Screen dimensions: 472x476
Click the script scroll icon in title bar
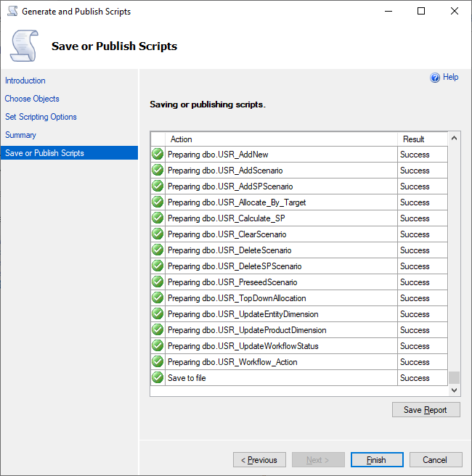coord(12,12)
